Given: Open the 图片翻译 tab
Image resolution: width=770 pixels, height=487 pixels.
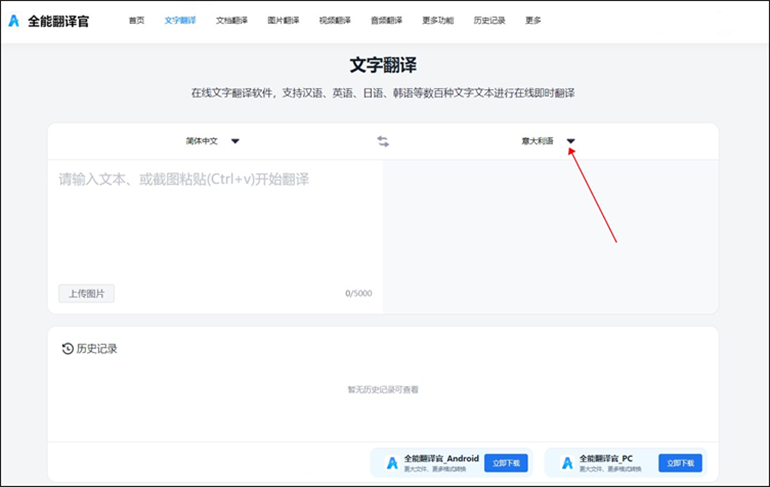Looking at the screenshot, I should [x=283, y=21].
